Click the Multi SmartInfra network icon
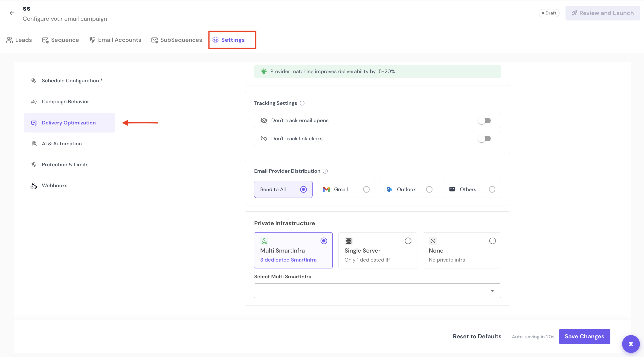This screenshot has width=644, height=357. (264, 241)
